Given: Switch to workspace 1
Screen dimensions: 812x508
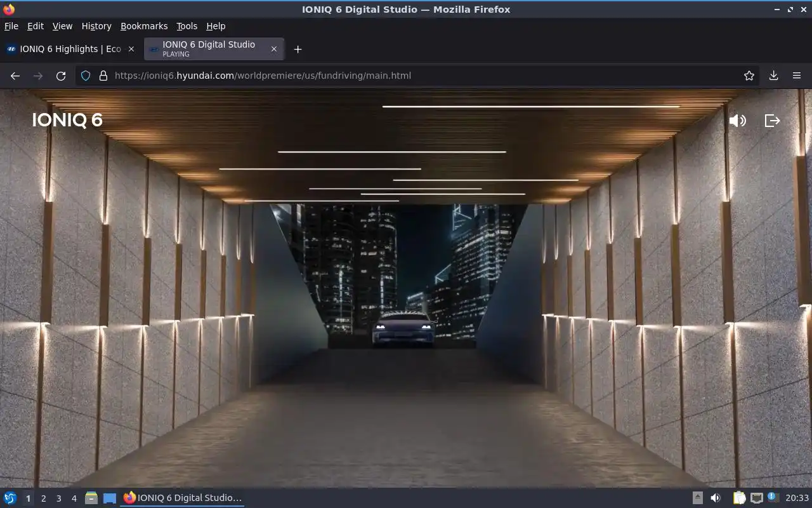Looking at the screenshot, I should tap(28, 498).
